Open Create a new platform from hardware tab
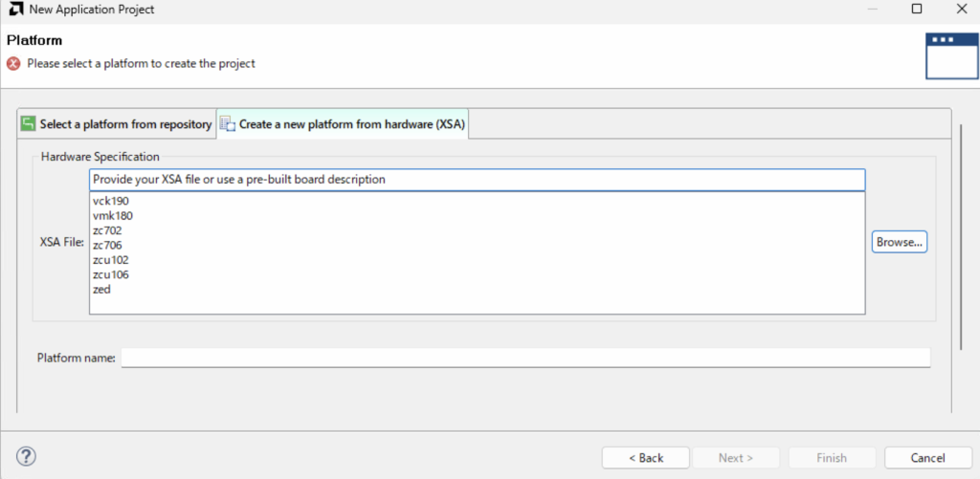This screenshot has width=980, height=479. point(351,124)
